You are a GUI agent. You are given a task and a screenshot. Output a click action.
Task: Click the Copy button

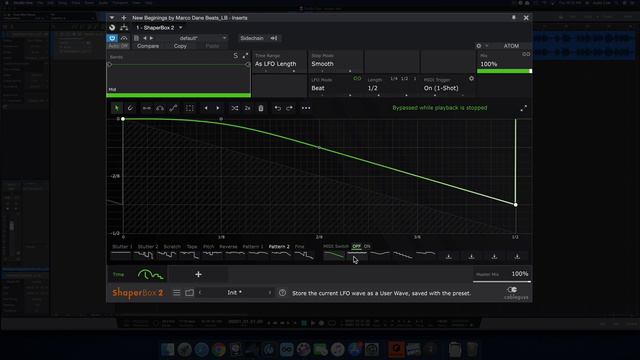(x=180, y=46)
